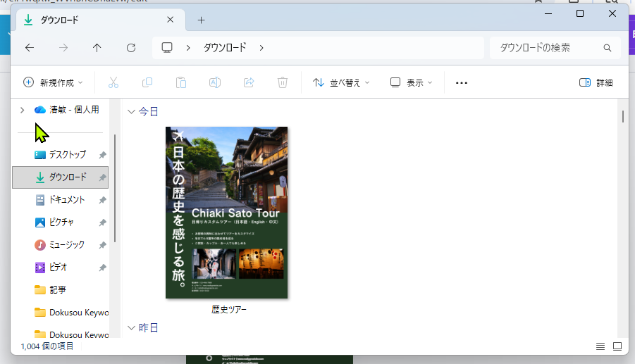Click the Delete trash can icon
The width and height of the screenshot is (635, 364).
pyautogui.click(x=283, y=82)
